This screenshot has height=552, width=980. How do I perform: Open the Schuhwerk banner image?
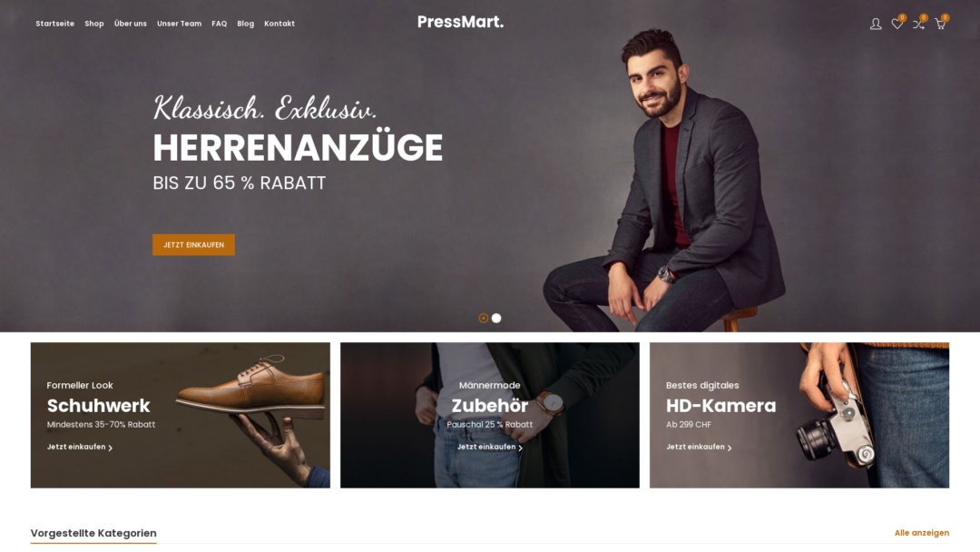click(x=180, y=415)
